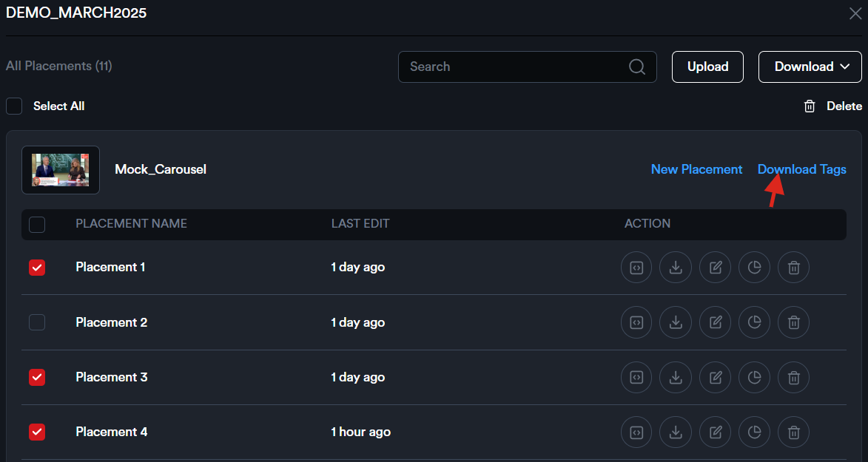Open the Download Tags link
Image resolution: width=868 pixels, height=462 pixels.
801,169
